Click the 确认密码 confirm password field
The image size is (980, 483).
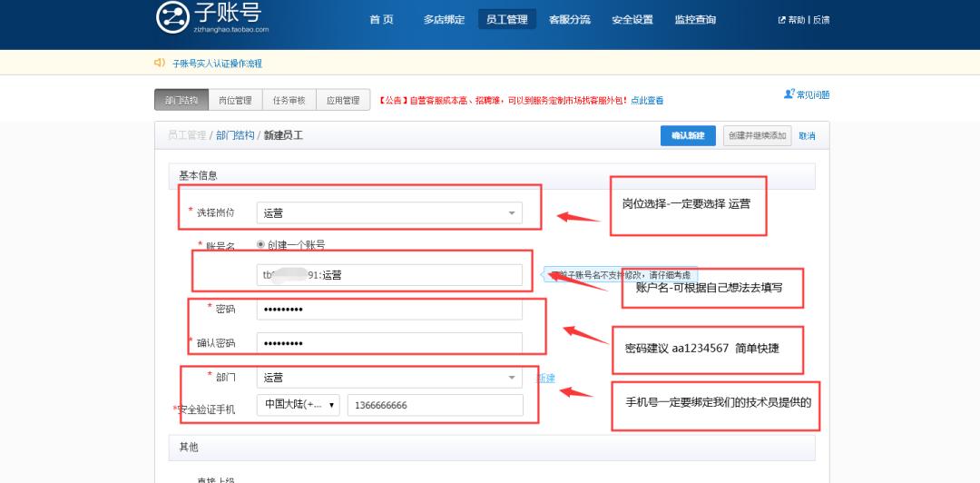pos(389,343)
